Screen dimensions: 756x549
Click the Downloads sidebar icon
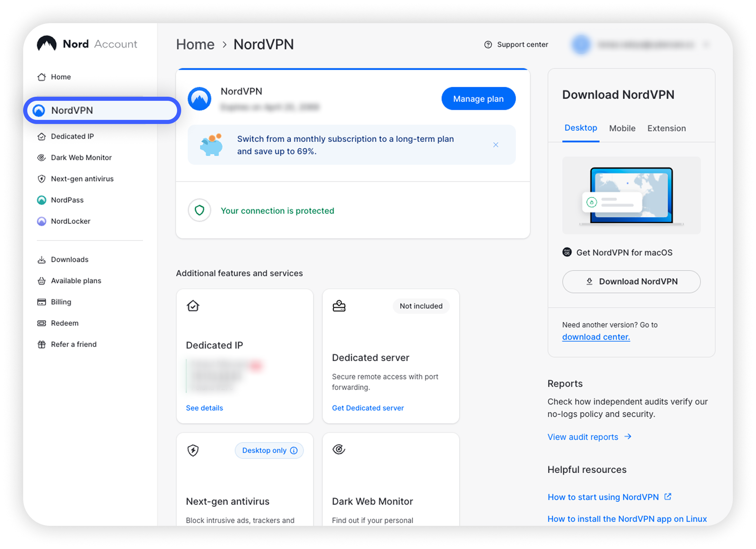[x=42, y=260]
